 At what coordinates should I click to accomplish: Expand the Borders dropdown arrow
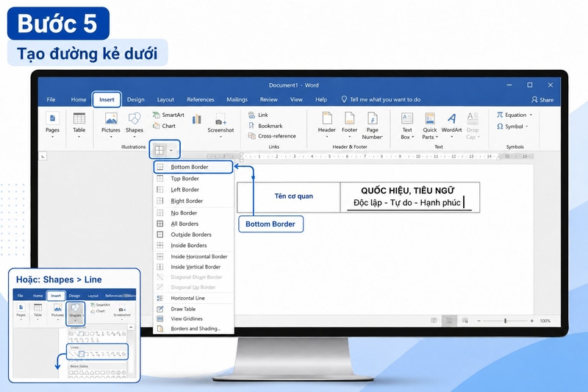click(171, 151)
